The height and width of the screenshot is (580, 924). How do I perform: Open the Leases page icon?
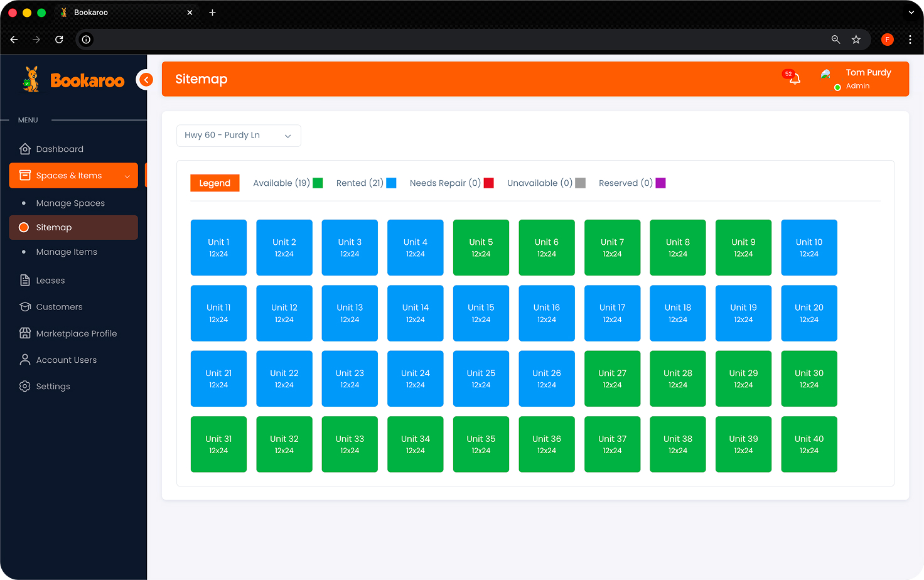point(25,281)
